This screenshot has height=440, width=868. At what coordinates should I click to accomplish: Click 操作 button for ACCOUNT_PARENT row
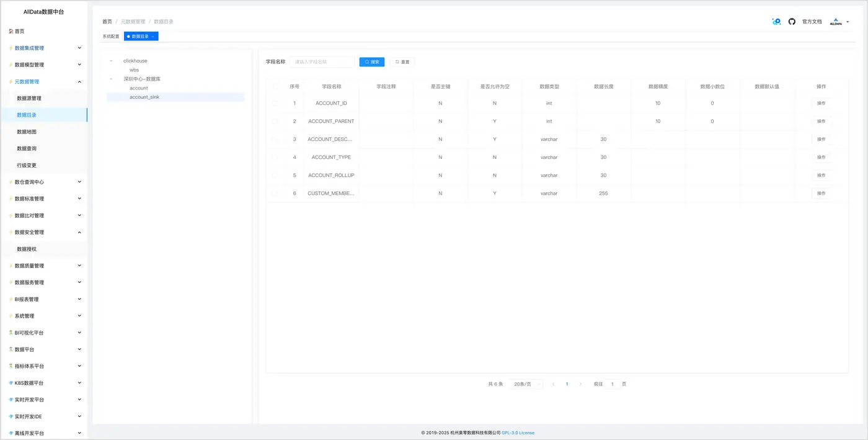pyautogui.click(x=821, y=121)
